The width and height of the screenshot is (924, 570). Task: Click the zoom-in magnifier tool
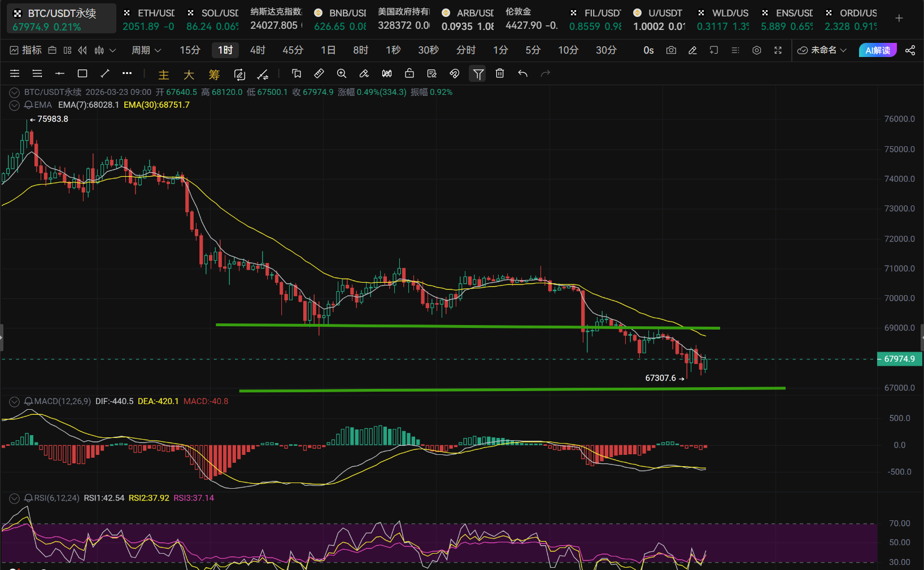click(x=342, y=73)
